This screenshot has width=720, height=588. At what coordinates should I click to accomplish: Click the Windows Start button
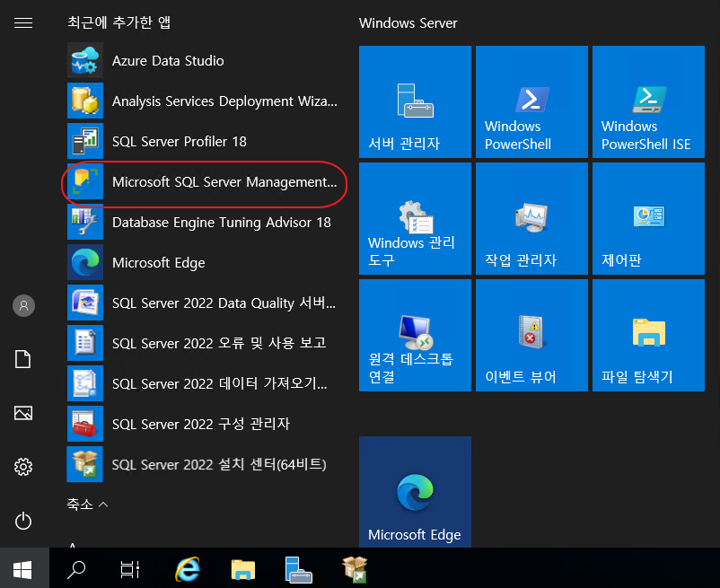(22, 569)
